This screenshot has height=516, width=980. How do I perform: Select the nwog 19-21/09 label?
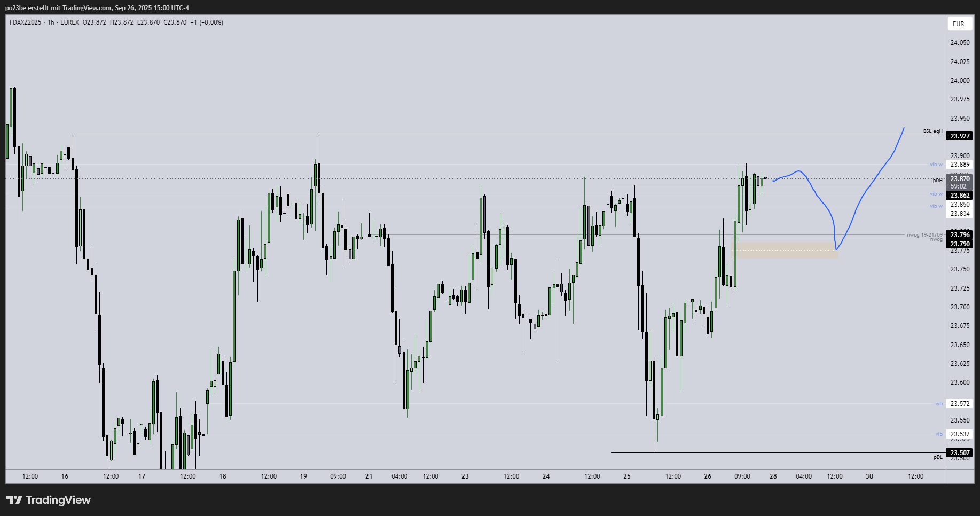(x=924, y=235)
